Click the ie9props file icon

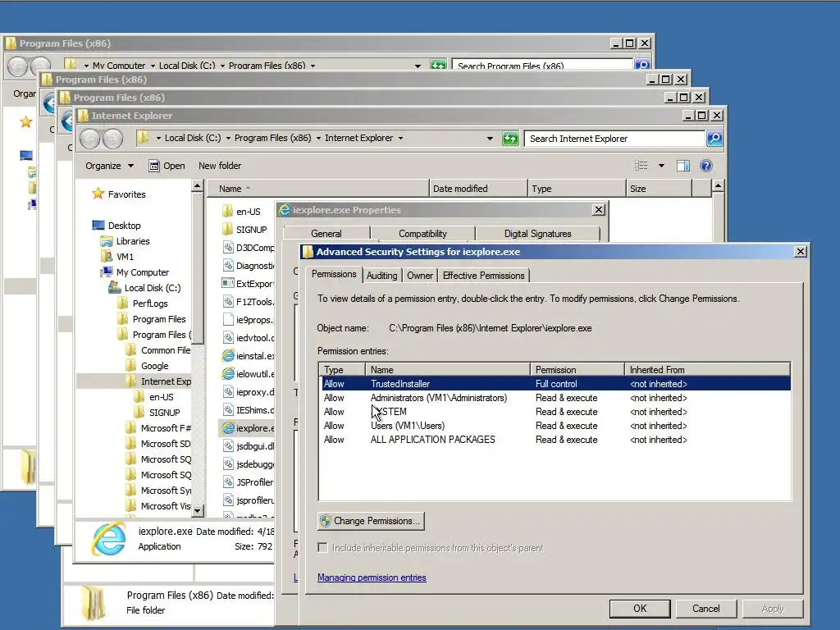tap(228, 320)
